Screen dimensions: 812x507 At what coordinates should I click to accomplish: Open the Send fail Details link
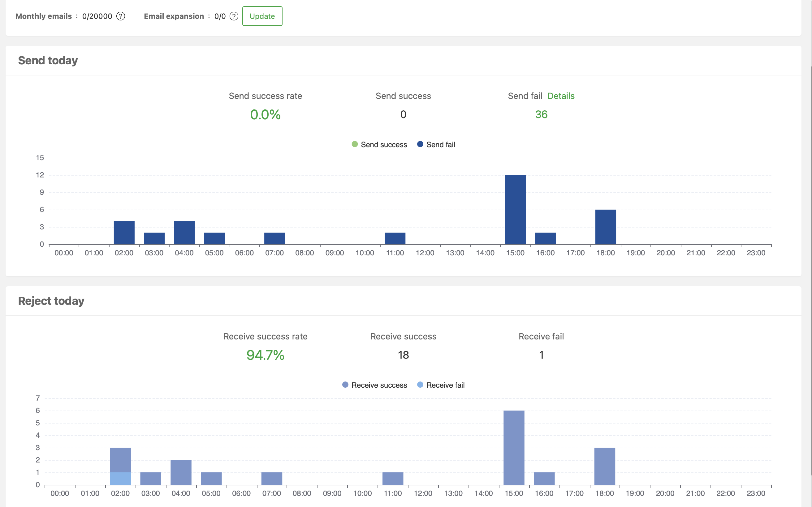click(561, 96)
